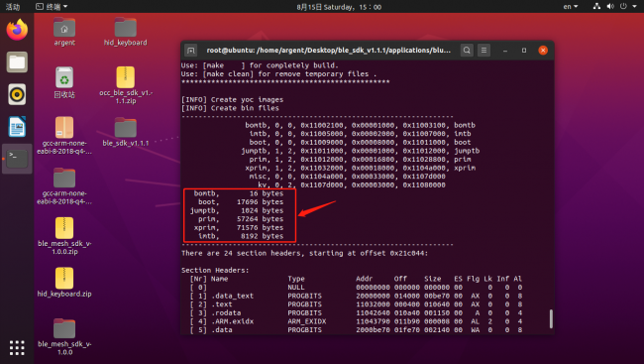Click the '.data_text' section row
Screen dimensions: 644x364
click(x=356, y=296)
